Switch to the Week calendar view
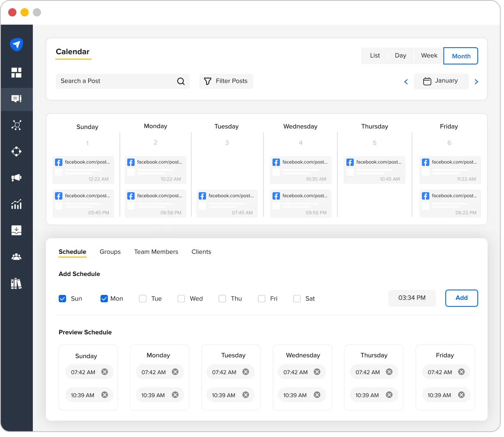This screenshot has height=437, width=504. pos(428,55)
